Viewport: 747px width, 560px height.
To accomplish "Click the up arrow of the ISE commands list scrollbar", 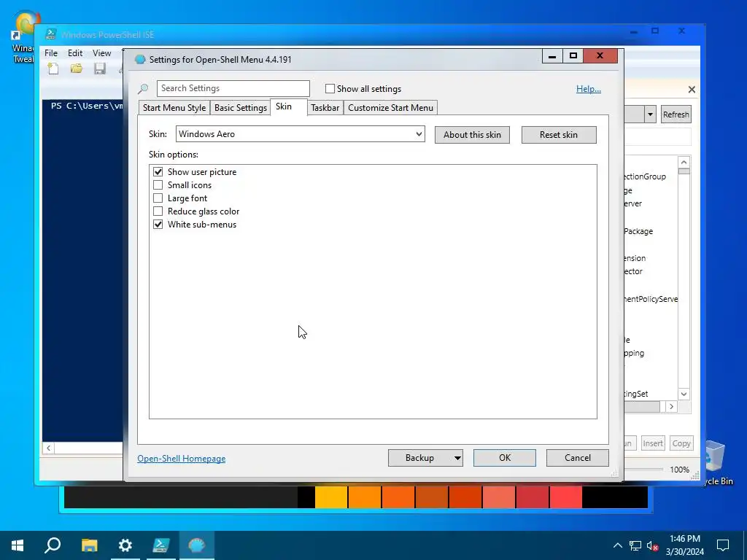I will coord(684,163).
